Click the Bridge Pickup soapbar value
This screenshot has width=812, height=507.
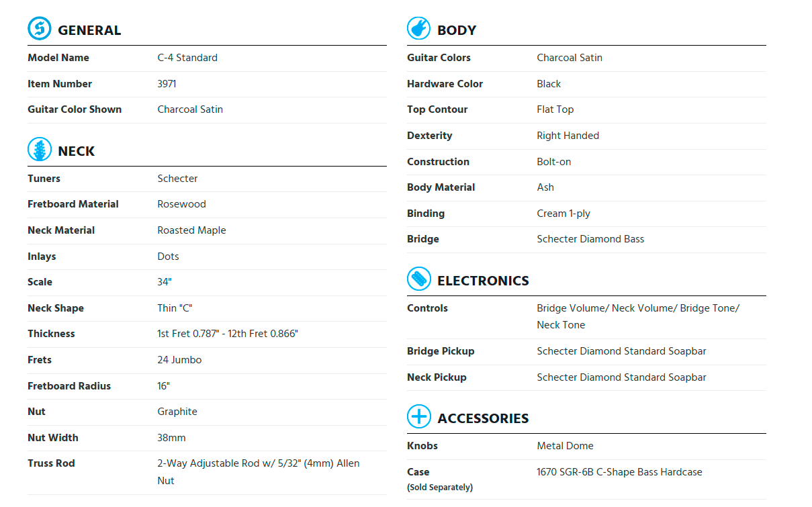pos(621,351)
